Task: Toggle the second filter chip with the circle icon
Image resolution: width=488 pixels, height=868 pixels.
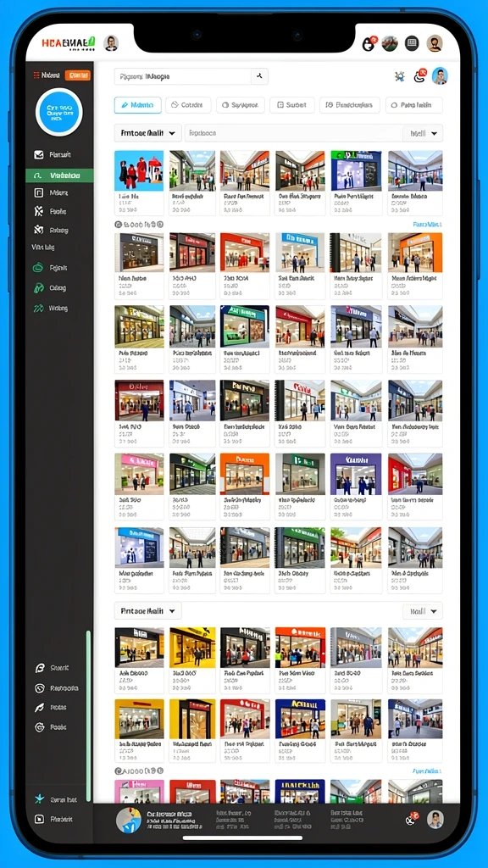Action: coord(188,104)
